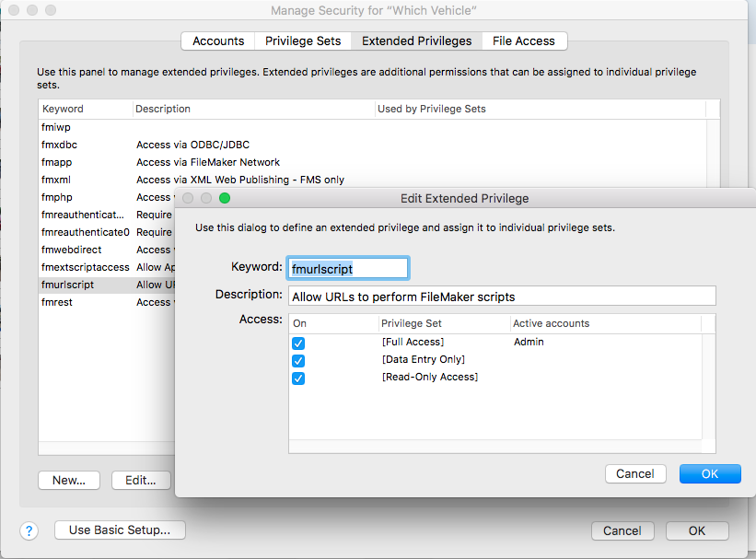Viewport: 756px width, 559px height.
Task: Disable Read-Only Access checkbox
Action: (298, 378)
